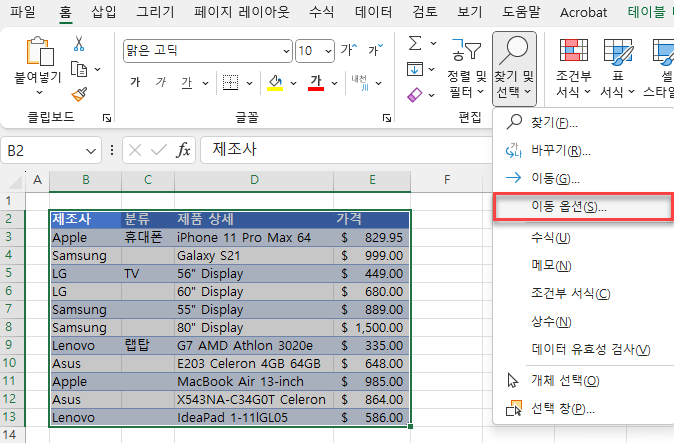Click the 랩탑 category cell

[148, 345]
